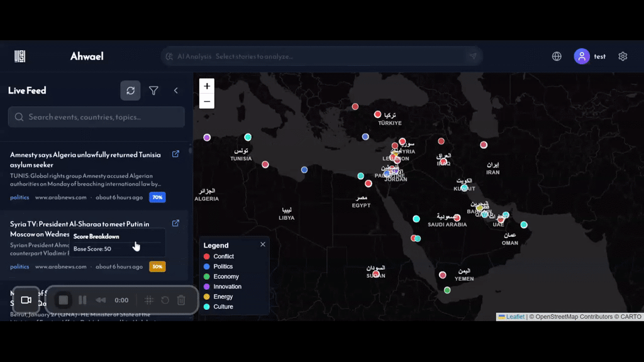Click politics tag on the Amnesty story
This screenshot has width=644, height=362.
coord(19,197)
